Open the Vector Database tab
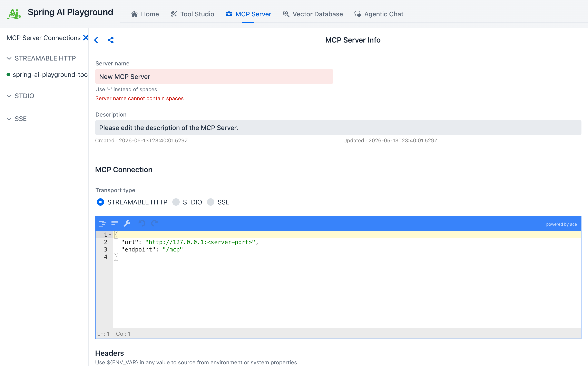The image size is (588, 368). point(313,14)
